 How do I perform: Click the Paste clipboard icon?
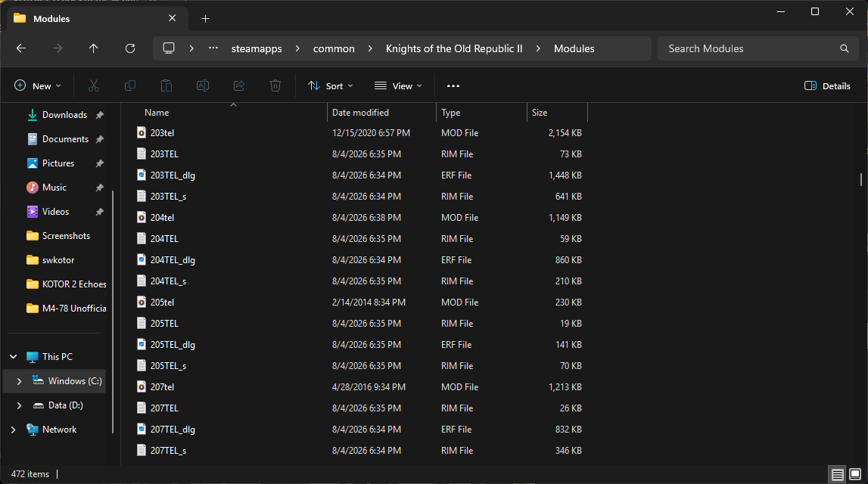click(x=166, y=85)
